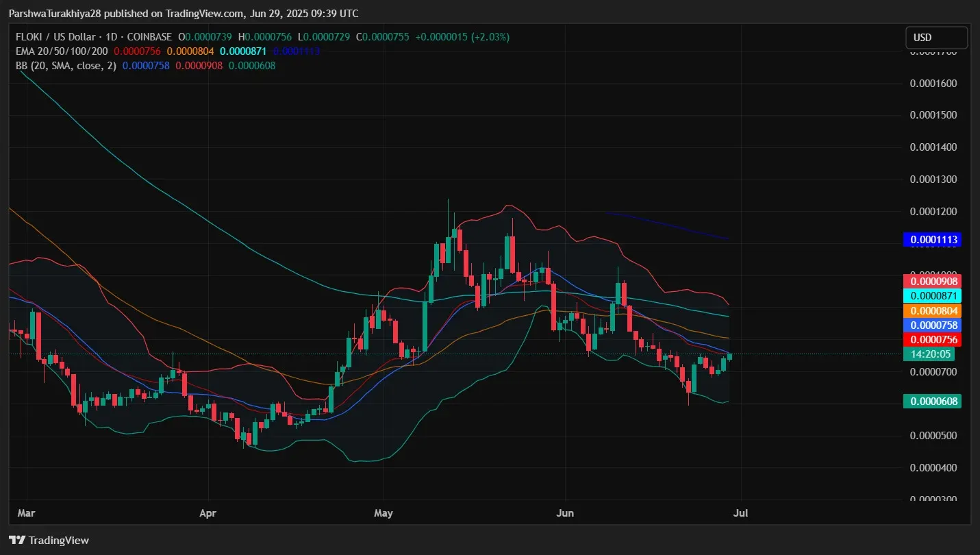Select the May label on time axis

(x=383, y=513)
